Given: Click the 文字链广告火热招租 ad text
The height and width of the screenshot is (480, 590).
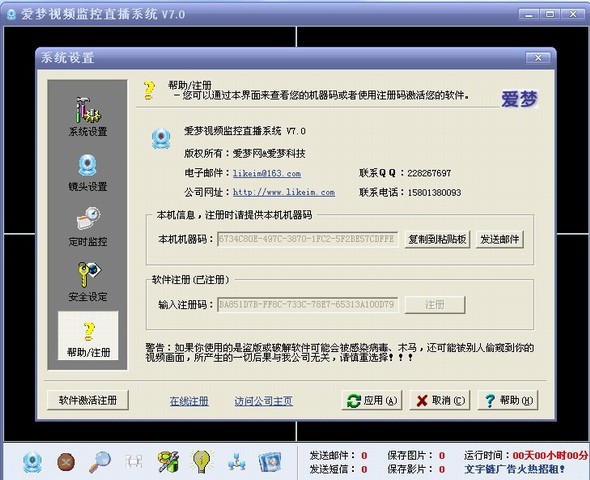Looking at the screenshot, I should [515, 469].
